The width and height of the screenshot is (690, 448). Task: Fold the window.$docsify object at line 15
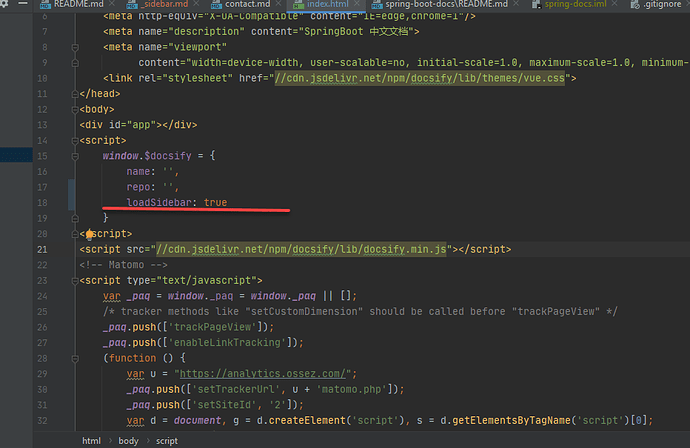pyautogui.click(x=75, y=156)
